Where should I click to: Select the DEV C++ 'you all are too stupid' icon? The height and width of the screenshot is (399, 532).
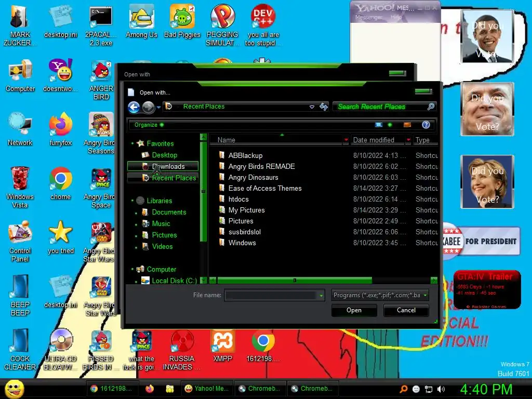click(263, 25)
